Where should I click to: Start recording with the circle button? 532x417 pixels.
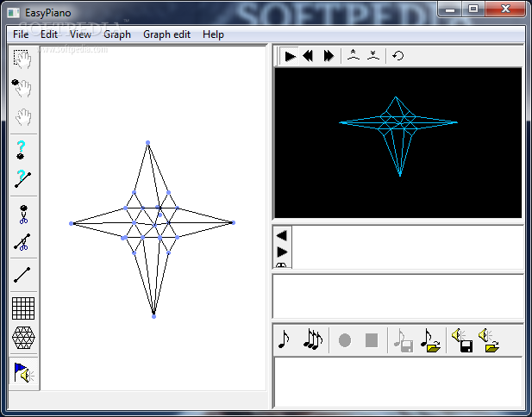tap(345, 340)
